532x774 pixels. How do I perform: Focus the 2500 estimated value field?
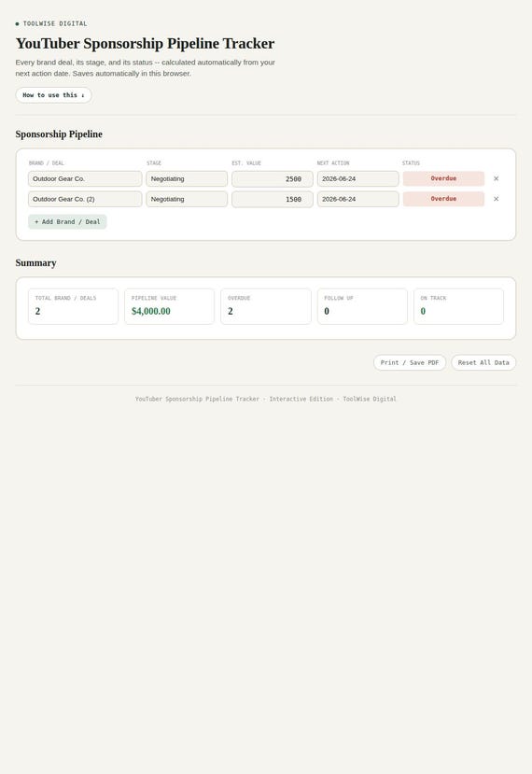click(273, 179)
